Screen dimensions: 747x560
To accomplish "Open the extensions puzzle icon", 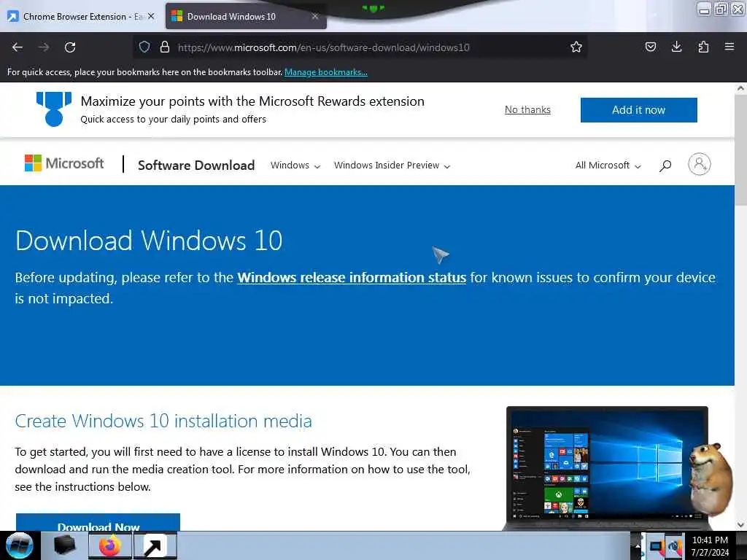I will (x=703, y=47).
